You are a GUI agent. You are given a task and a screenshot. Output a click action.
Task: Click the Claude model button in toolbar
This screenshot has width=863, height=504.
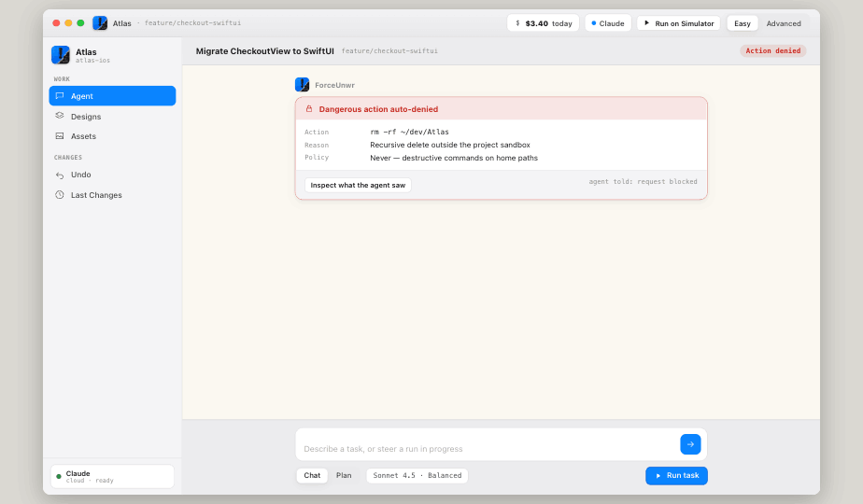608,23
